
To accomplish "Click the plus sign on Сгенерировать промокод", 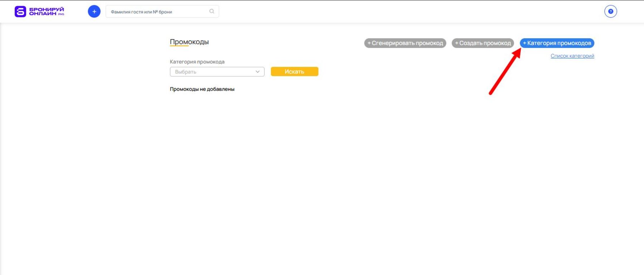I will point(369,43).
